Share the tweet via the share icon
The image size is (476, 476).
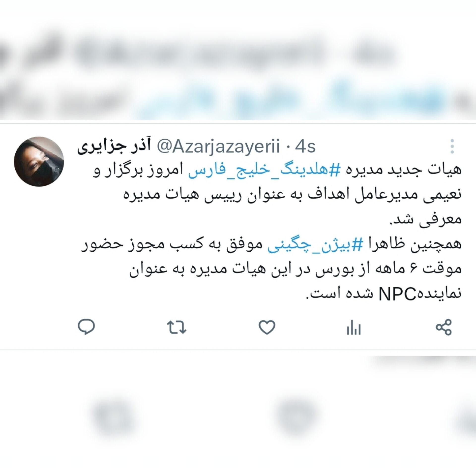click(x=444, y=327)
